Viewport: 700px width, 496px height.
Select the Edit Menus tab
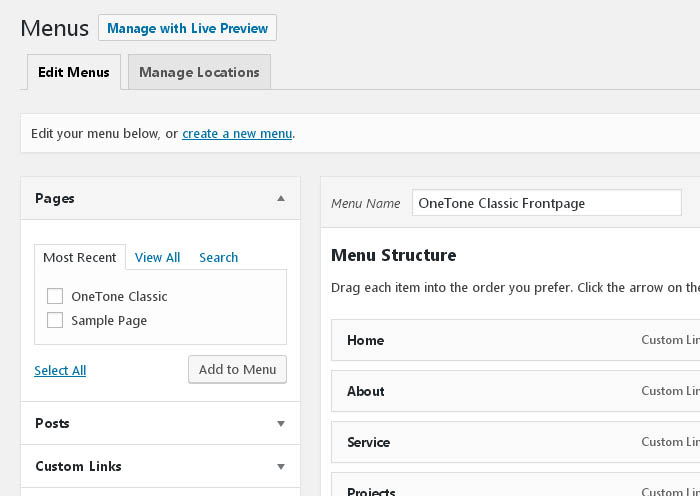[x=74, y=72]
